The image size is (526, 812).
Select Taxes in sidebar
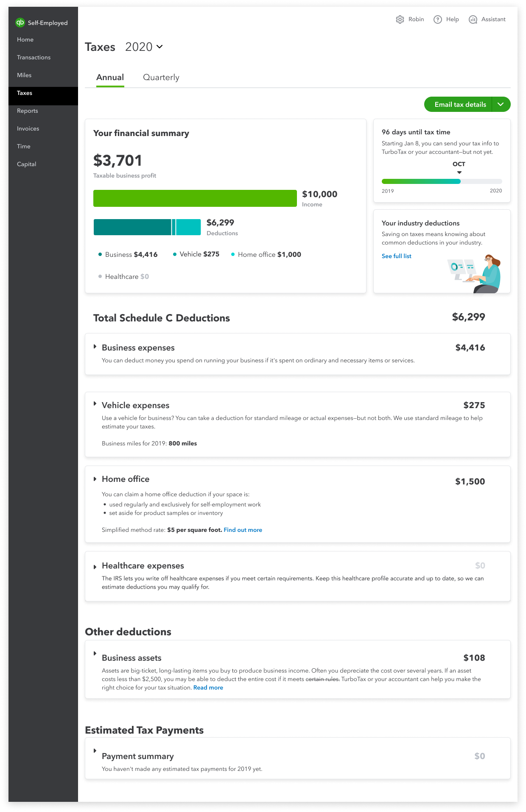coord(43,96)
